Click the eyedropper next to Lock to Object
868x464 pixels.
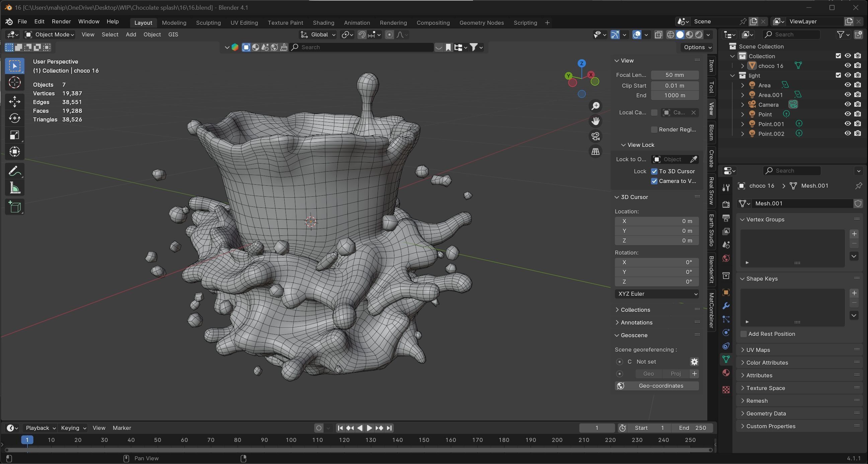(x=694, y=159)
